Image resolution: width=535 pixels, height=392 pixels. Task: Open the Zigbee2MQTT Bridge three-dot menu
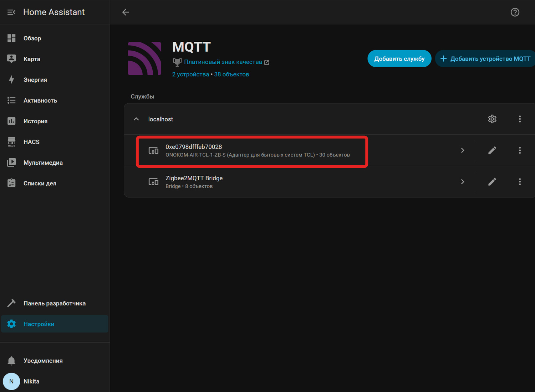(x=520, y=182)
